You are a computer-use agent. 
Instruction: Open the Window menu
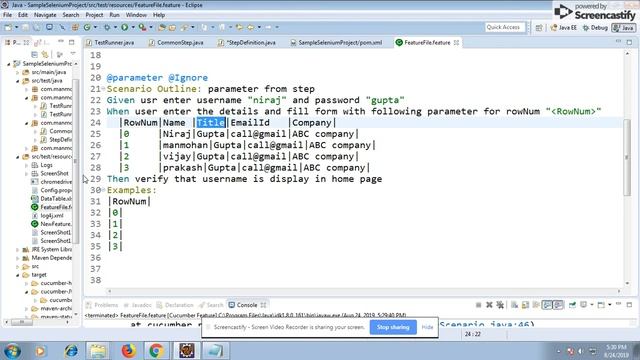pyautogui.click(x=136, y=15)
